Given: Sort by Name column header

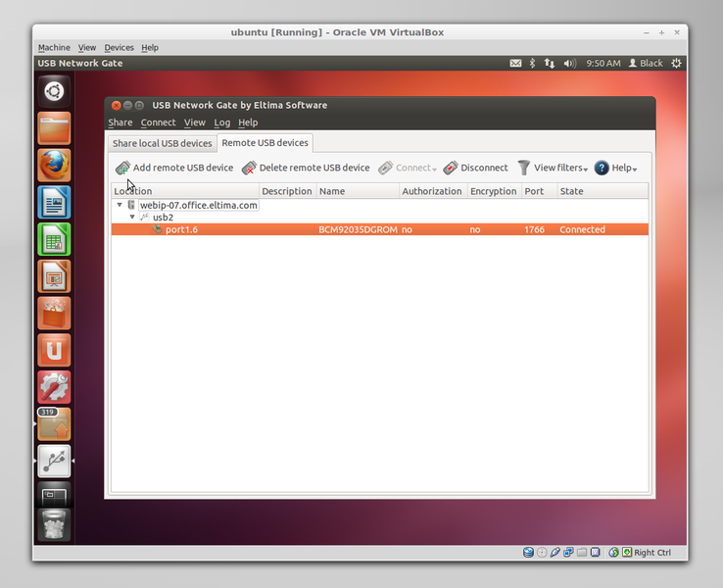Looking at the screenshot, I should click(358, 191).
